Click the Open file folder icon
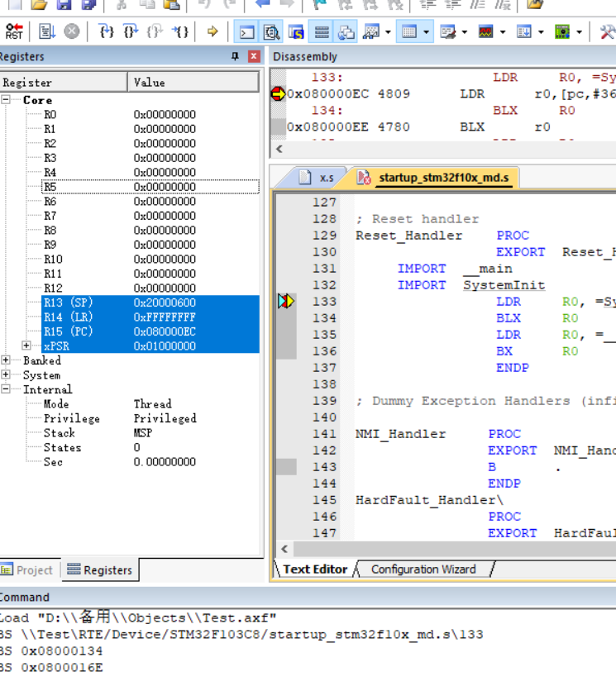The image size is (616, 691). pyautogui.click(x=39, y=4)
